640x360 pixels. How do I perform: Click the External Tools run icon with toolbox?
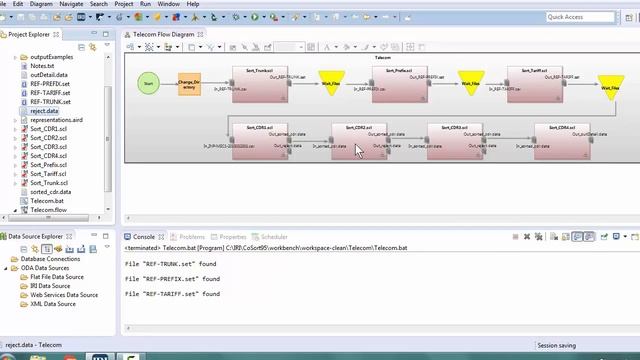pos(273,17)
